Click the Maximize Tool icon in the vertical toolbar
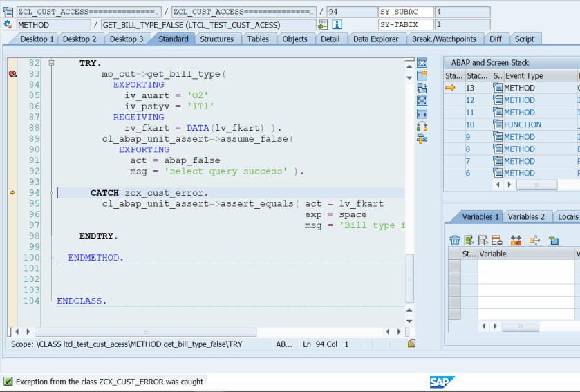Viewport: 580px width, 392px height. 422,101
